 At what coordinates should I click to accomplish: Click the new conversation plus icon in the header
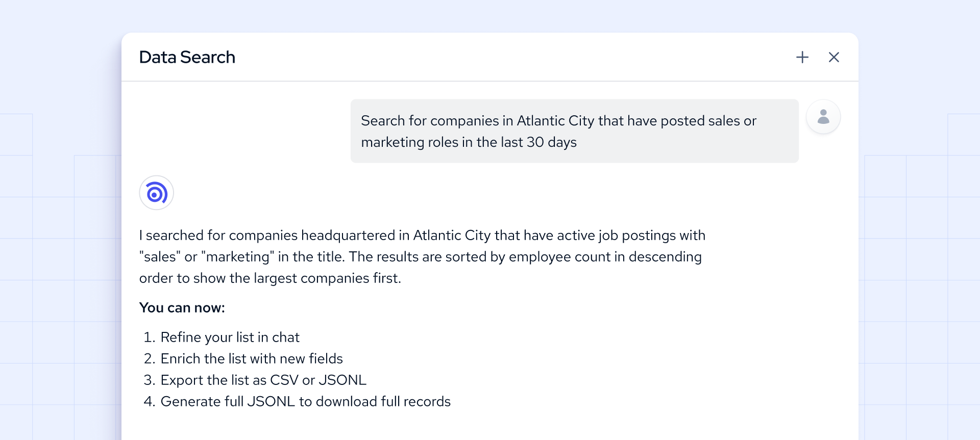click(802, 57)
